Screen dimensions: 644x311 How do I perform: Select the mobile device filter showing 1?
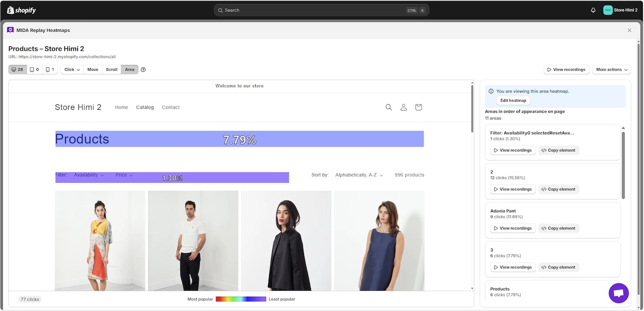click(50, 70)
